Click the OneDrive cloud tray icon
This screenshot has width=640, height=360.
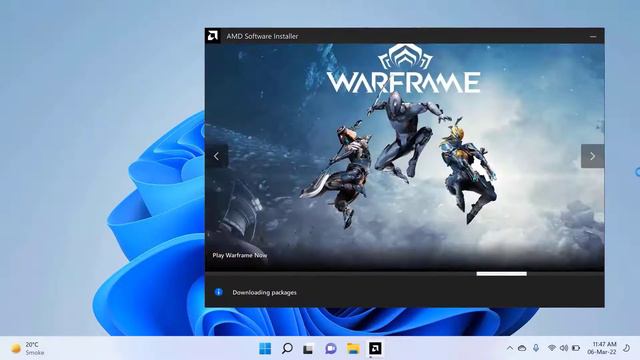(522, 348)
